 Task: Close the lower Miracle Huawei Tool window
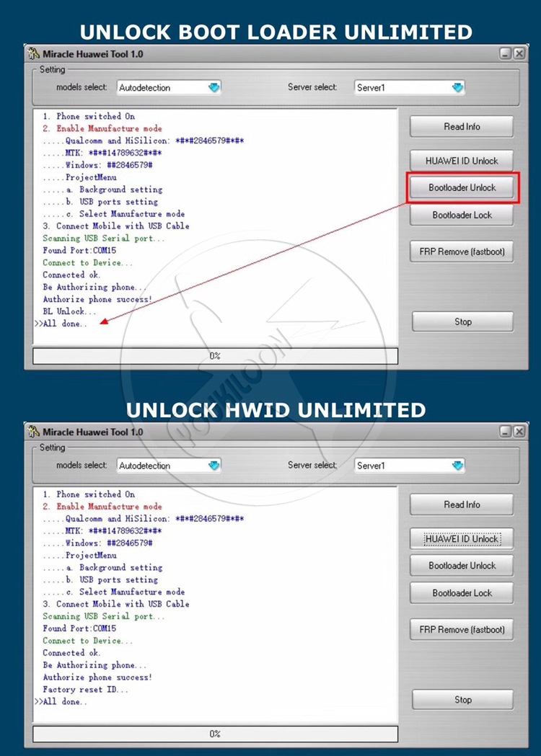coord(519,432)
